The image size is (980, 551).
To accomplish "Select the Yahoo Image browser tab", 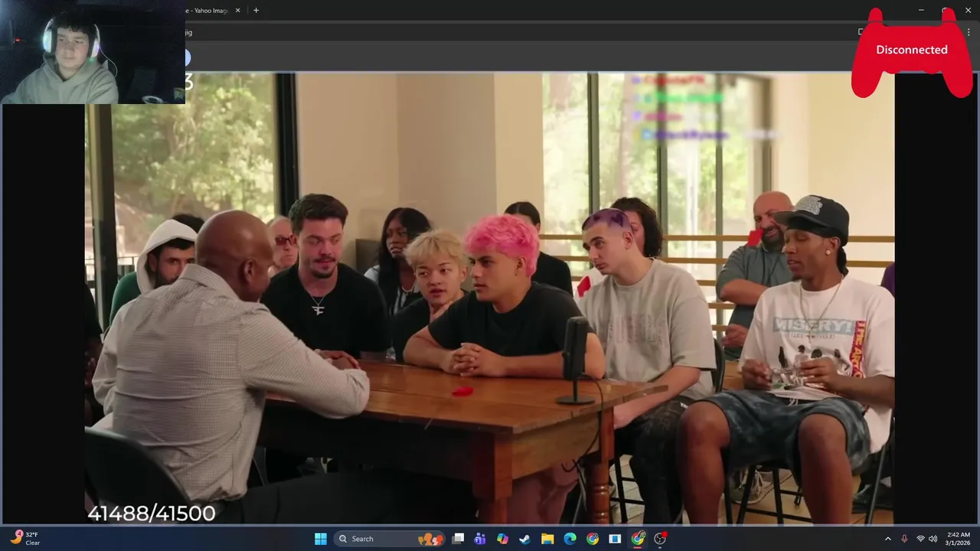I will (x=207, y=11).
